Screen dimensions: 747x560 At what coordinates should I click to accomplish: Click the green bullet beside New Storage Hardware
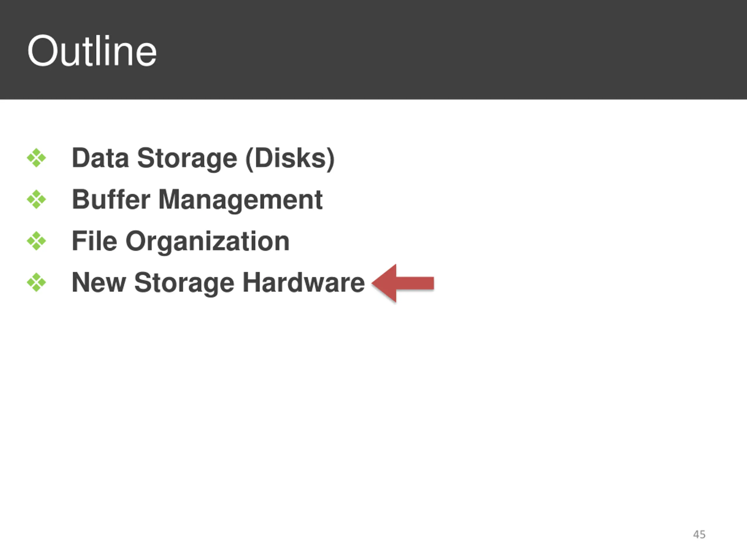click(36, 282)
